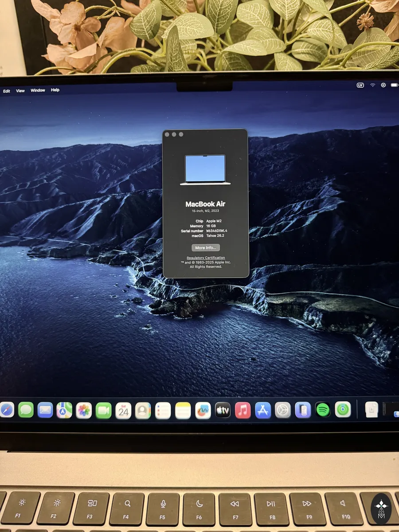Open the Notes app
399x532 pixels.
point(183,411)
